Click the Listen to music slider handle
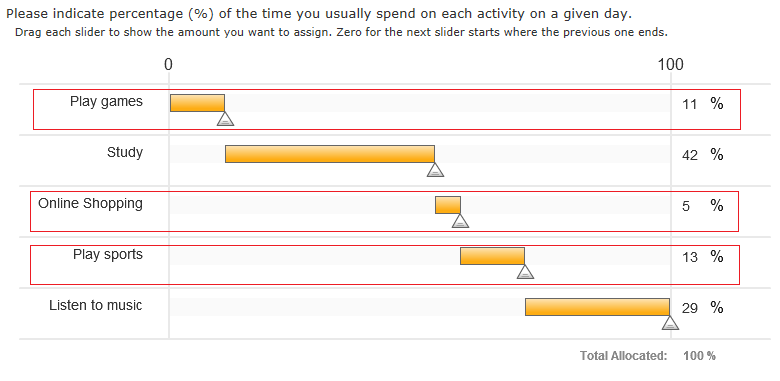 671,323
